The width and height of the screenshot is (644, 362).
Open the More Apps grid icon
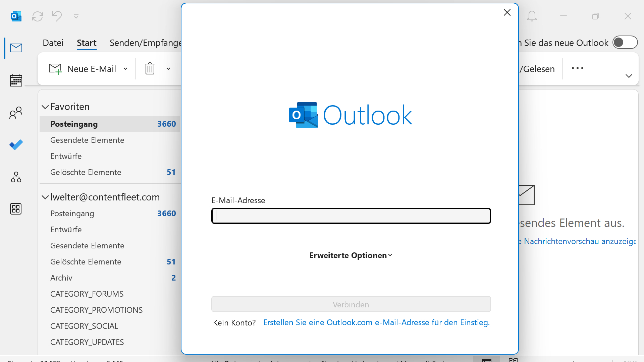16,209
